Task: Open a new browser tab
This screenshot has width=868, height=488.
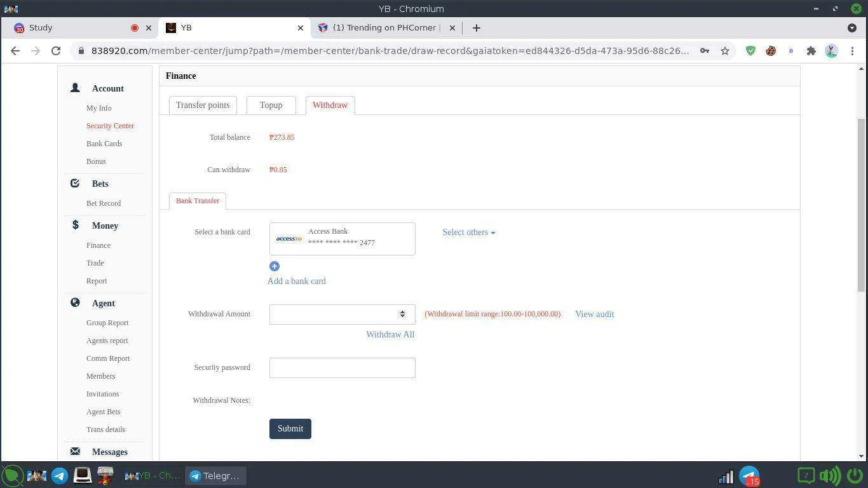Action: [476, 28]
